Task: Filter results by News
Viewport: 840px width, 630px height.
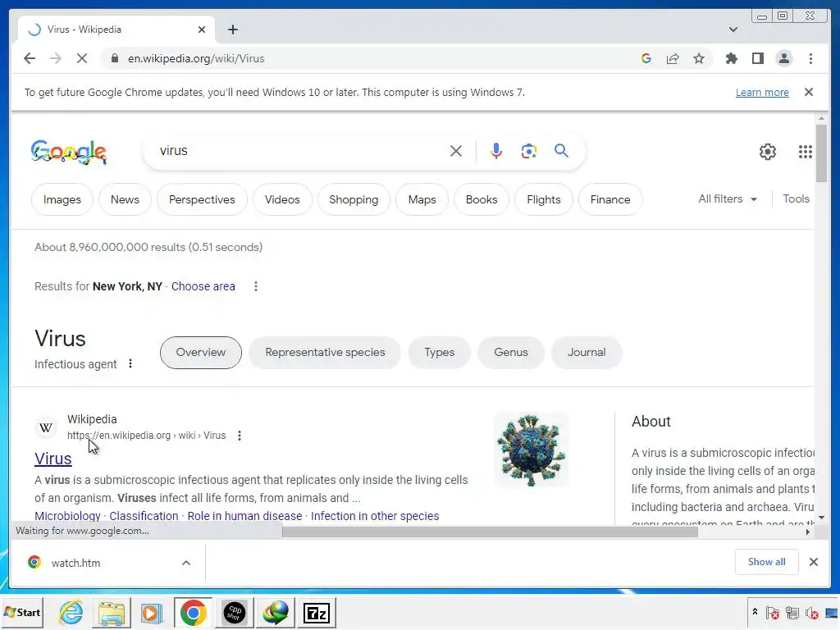Action: click(x=125, y=199)
